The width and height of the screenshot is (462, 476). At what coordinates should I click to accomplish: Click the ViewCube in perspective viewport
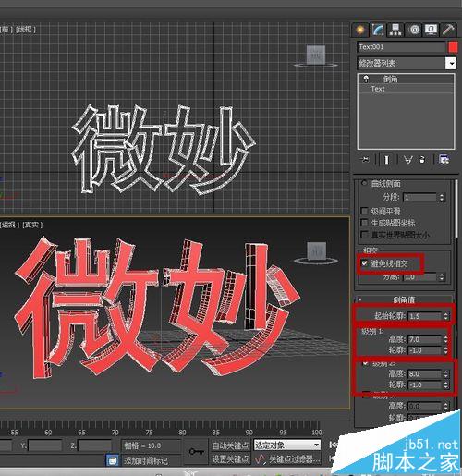pos(317,252)
